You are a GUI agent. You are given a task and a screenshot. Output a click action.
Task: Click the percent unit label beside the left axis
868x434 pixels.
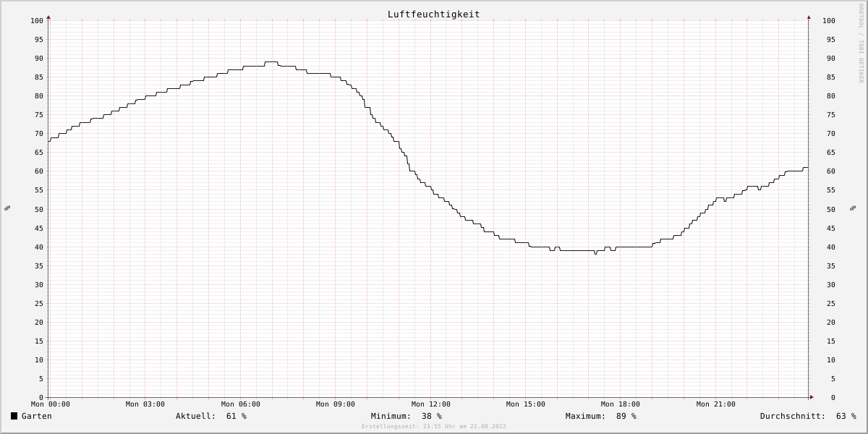point(7,208)
